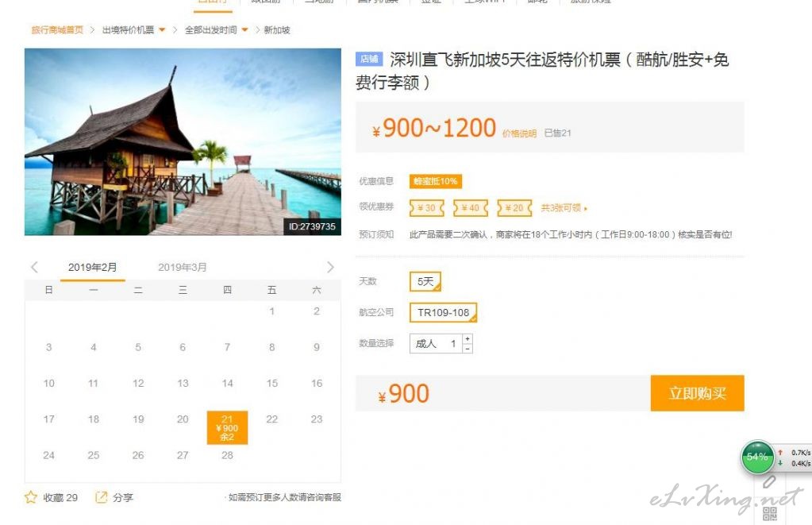Screen dimensions: 812x525
Task: Click date 1 in calendar
Action: point(272,311)
